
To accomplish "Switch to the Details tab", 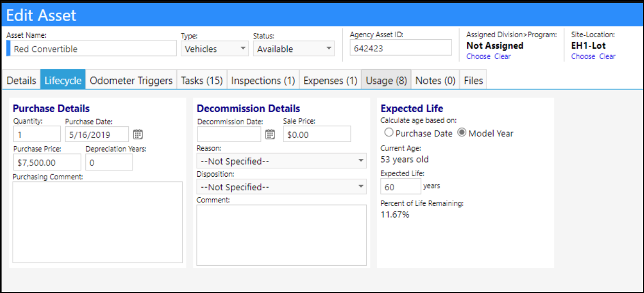I will (x=21, y=81).
